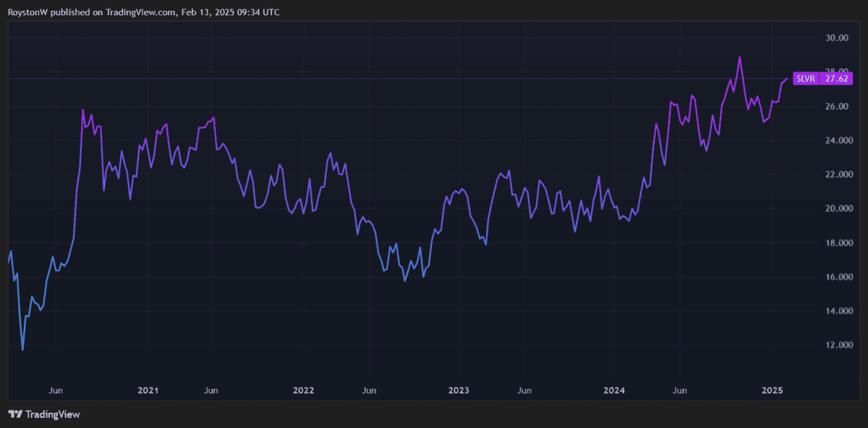Select the 2024 marker on time axis
Image resolution: width=868 pixels, height=428 pixels.
click(x=614, y=390)
